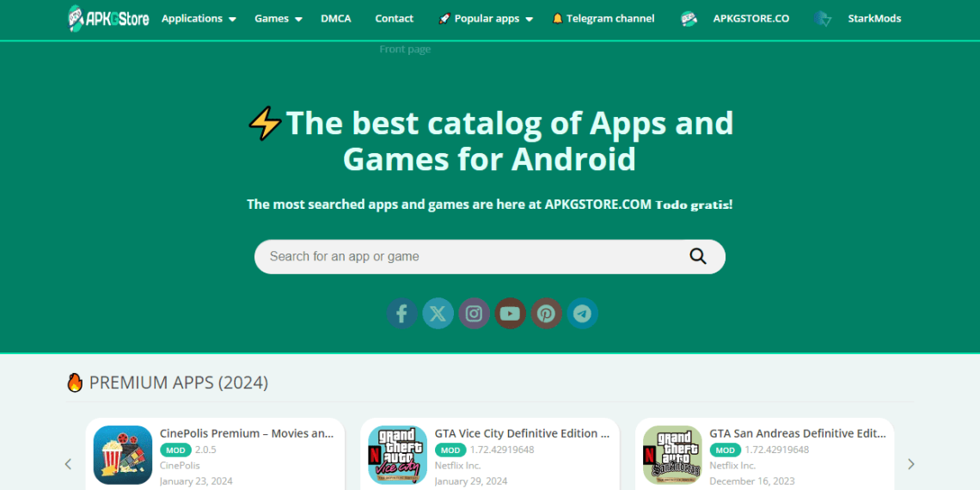980x490 pixels.
Task: Click the magnifying glass search icon
Action: point(697,256)
